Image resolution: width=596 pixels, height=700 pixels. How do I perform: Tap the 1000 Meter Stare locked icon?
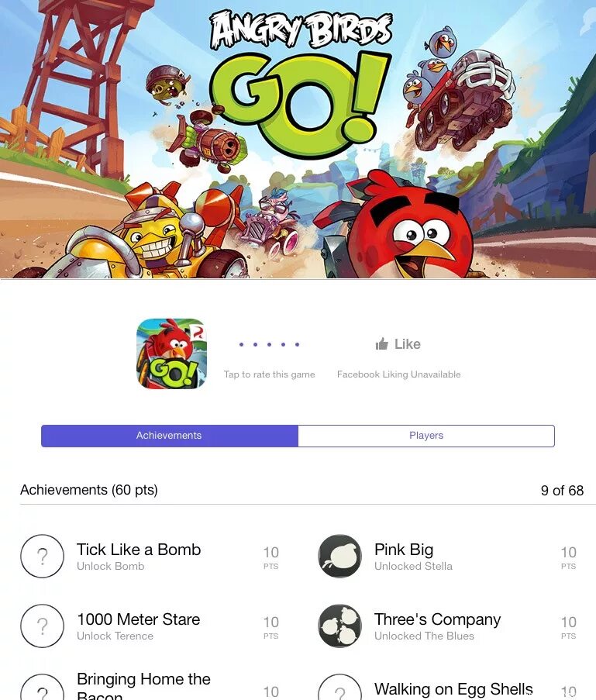tap(43, 626)
